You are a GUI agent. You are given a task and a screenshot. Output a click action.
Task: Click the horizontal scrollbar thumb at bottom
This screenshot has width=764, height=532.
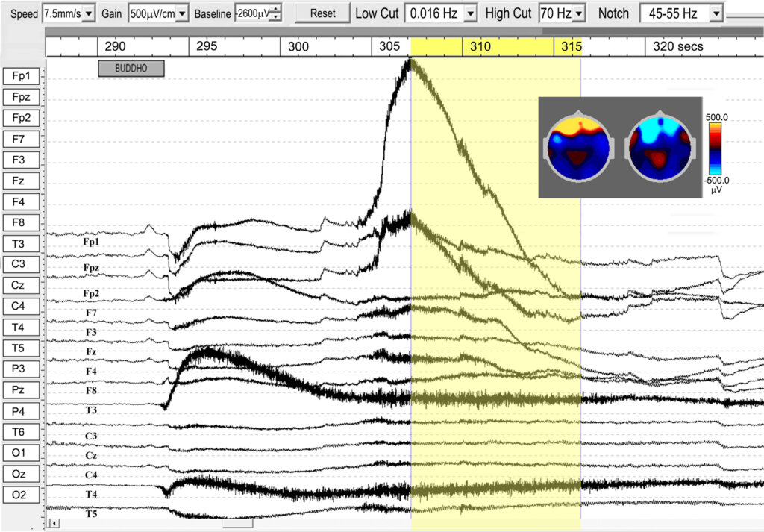click(x=238, y=524)
